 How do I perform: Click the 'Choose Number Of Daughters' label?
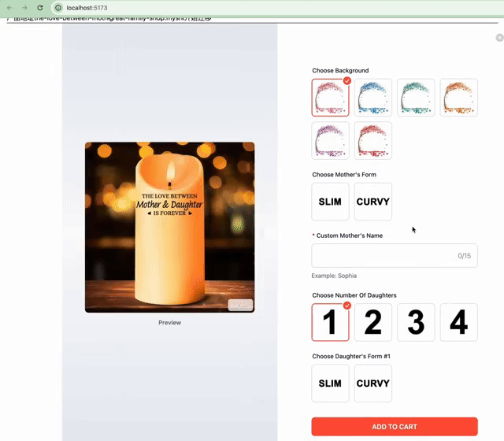point(354,295)
